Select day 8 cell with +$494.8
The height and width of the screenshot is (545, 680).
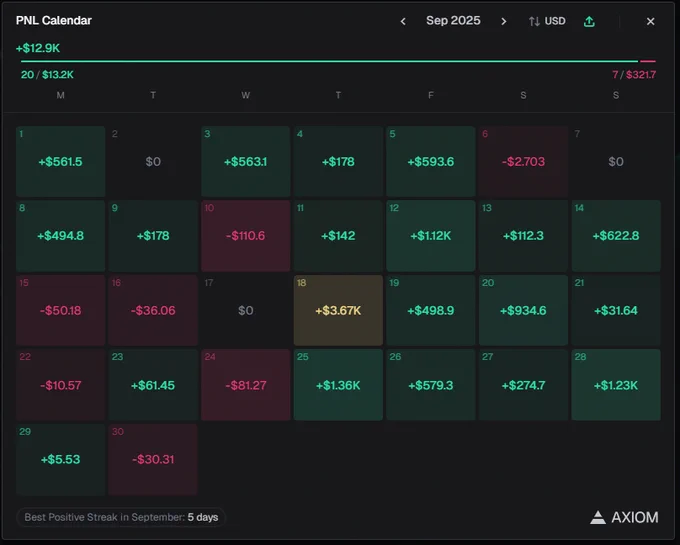click(x=60, y=236)
